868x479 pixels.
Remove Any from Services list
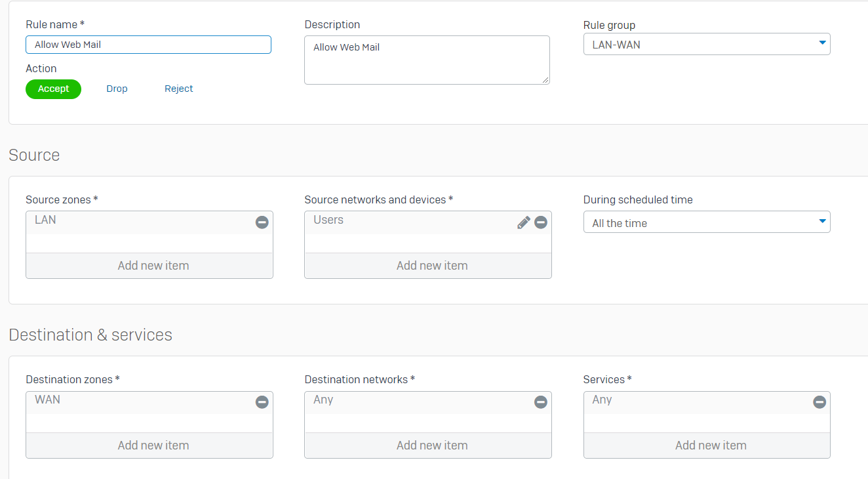tap(819, 402)
